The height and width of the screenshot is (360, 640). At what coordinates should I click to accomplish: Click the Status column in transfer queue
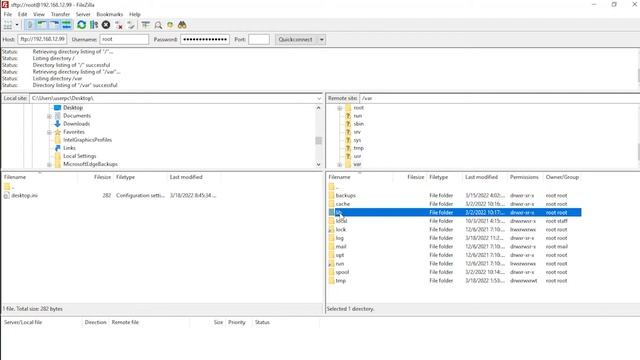[262, 322]
